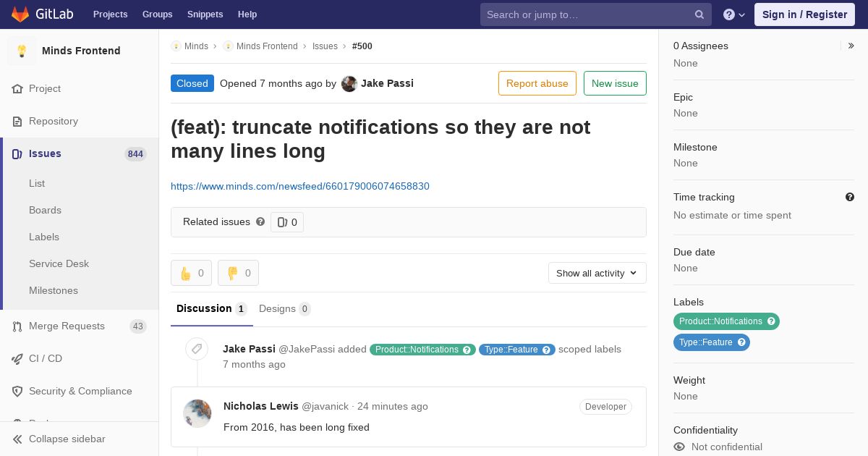Click the Closed status badge

coord(192,83)
